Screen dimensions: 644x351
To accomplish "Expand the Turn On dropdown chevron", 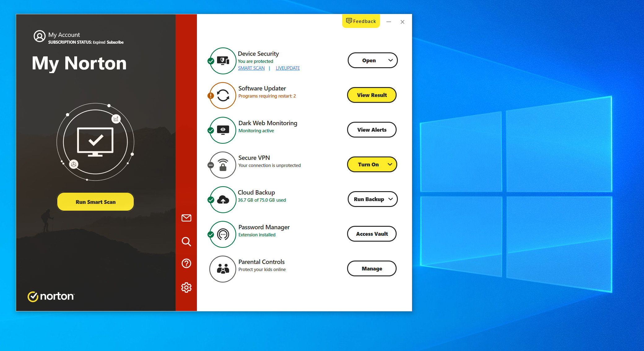I will [x=390, y=165].
